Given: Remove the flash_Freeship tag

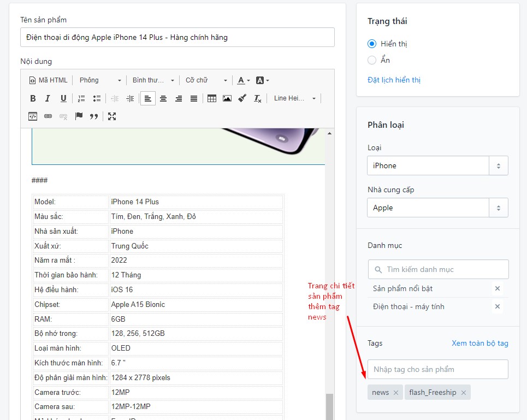Looking at the screenshot, I should 464,393.
